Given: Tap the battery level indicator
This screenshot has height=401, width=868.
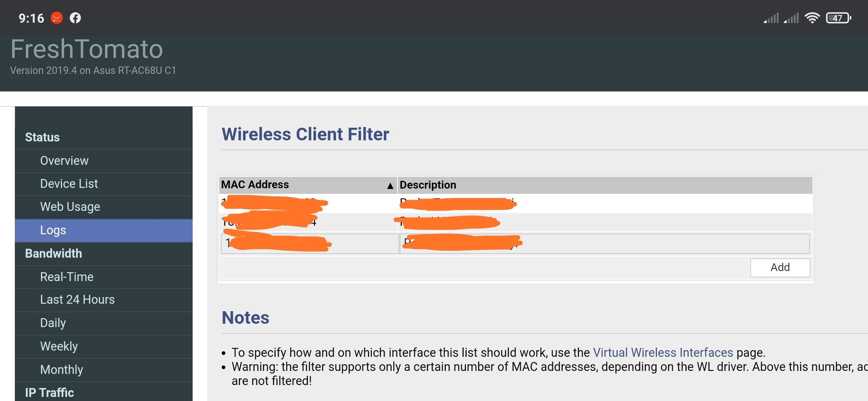Looking at the screenshot, I should 838,18.
